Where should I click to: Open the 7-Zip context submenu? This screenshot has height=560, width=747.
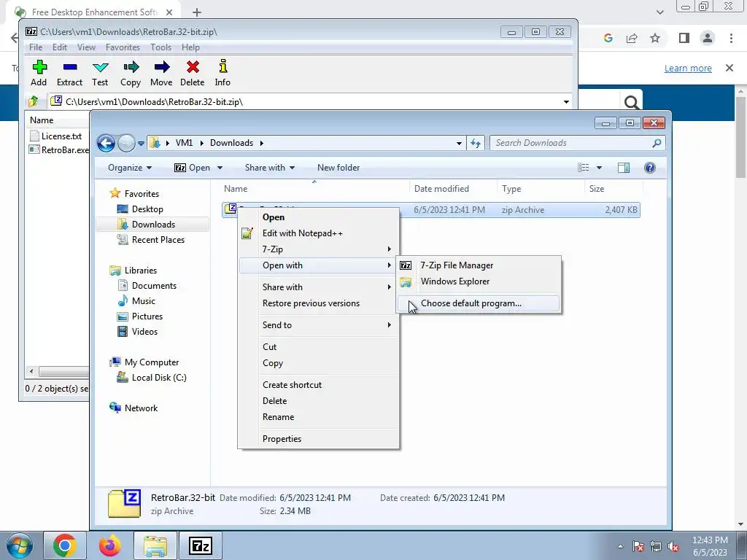(318, 249)
